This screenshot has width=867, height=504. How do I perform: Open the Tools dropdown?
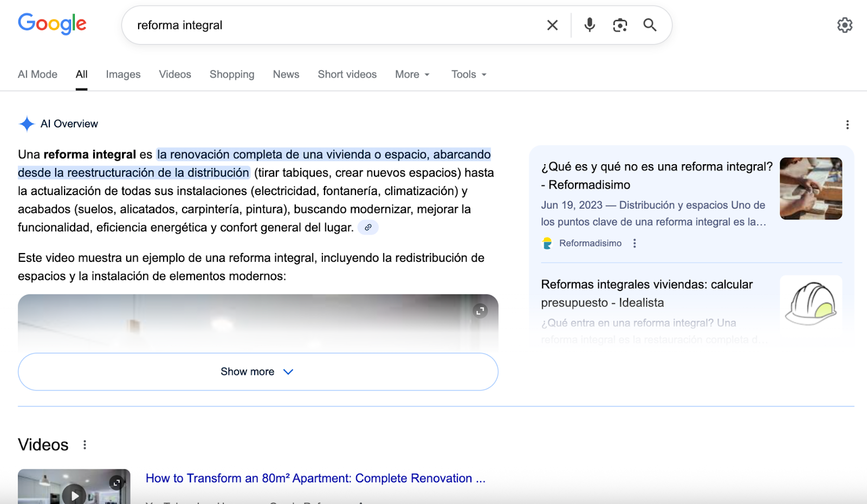pyautogui.click(x=468, y=74)
